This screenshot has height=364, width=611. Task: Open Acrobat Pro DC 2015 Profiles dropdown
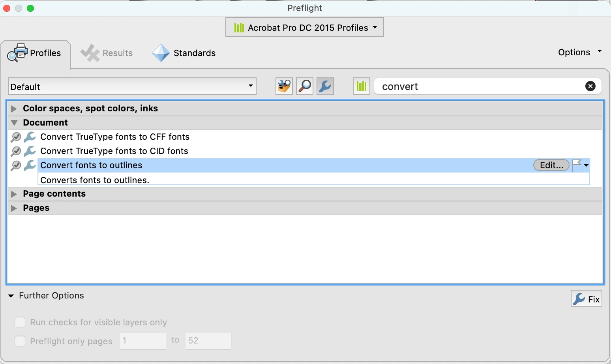[305, 27]
